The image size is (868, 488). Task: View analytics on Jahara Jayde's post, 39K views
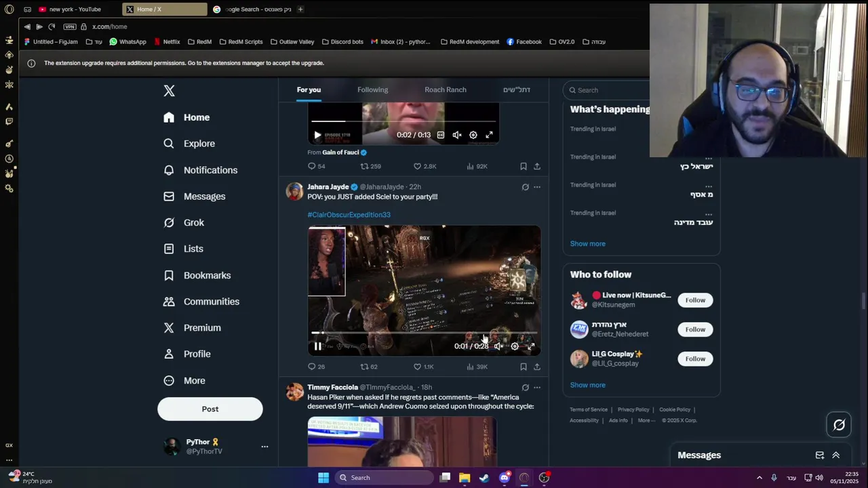click(477, 367)
